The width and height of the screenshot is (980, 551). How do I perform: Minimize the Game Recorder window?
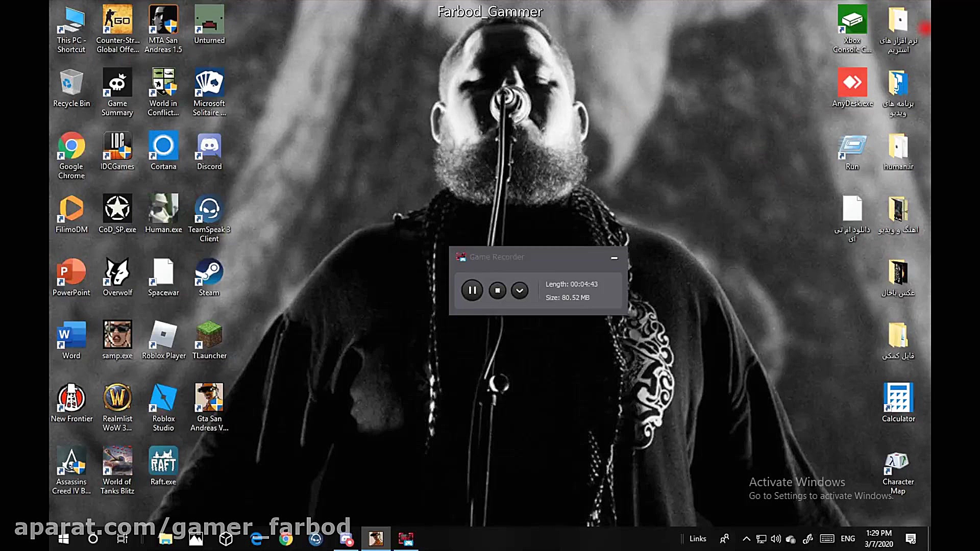point(614,258)
